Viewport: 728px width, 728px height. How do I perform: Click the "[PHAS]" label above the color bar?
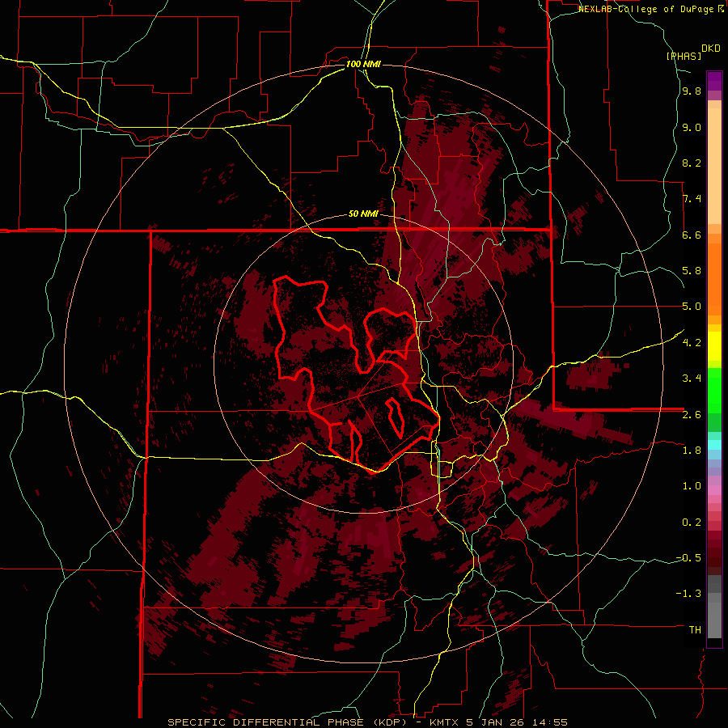(684, 56)
